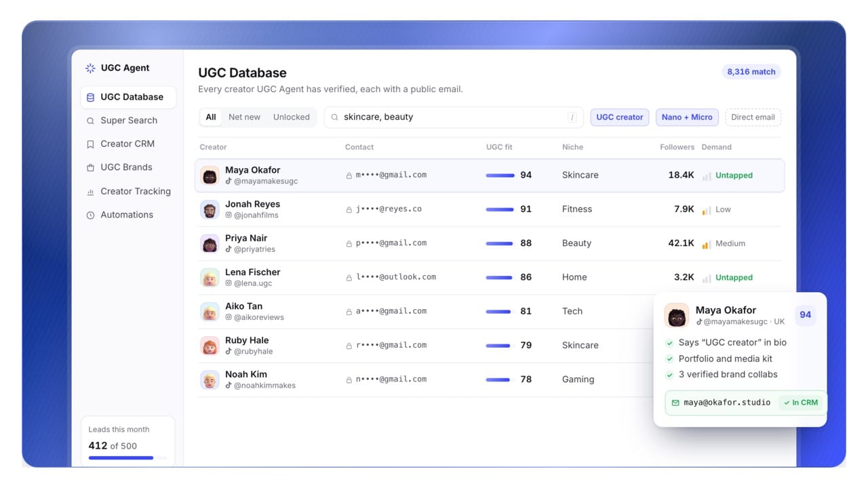Click the database icon beside UGC Database
This screenshot has height=488, width=868.
(x=90, y=98)
